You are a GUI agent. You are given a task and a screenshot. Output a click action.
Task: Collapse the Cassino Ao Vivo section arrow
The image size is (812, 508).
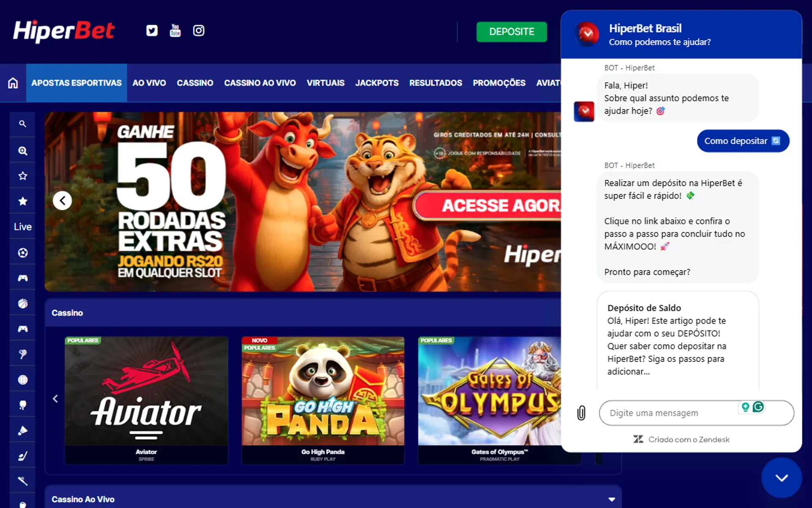click(612, 500)
